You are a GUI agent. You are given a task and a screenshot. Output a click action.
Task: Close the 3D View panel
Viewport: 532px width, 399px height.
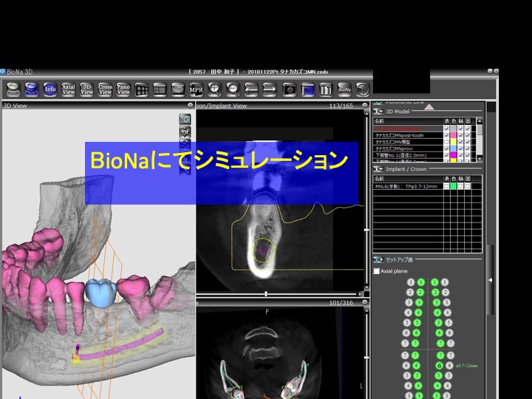point(191,105)
